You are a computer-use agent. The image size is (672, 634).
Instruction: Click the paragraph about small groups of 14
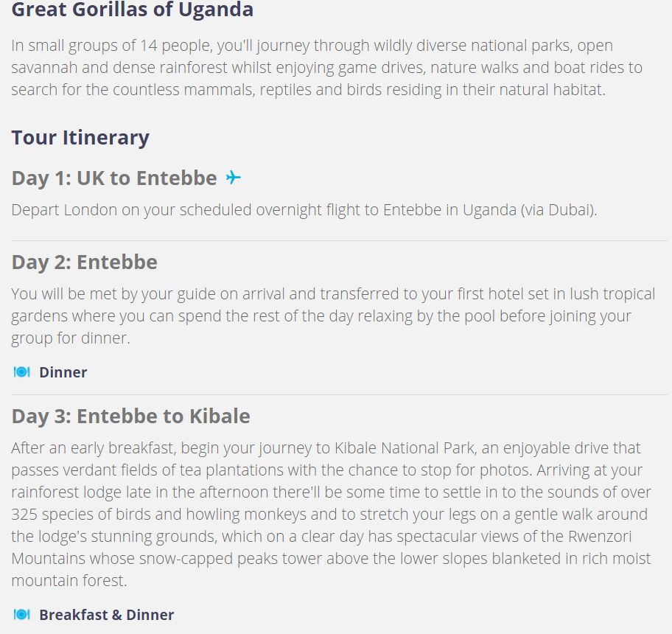tap(327, 68)
